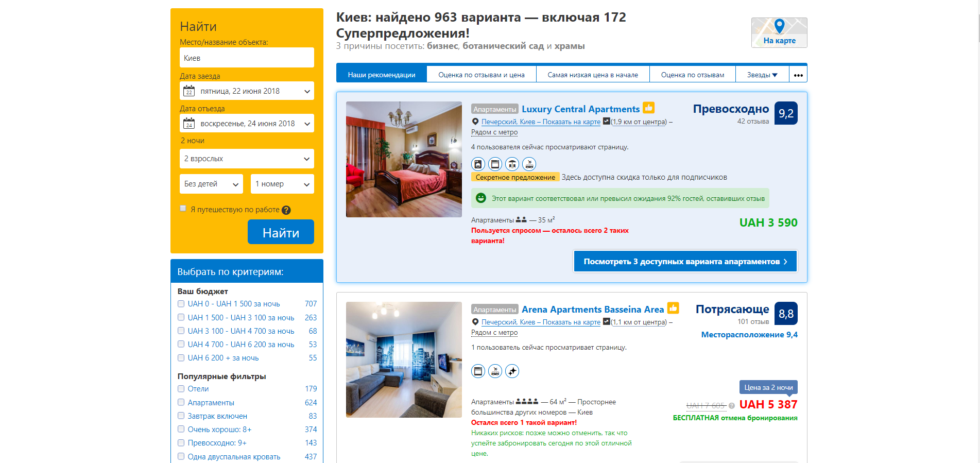Image resolution: width=980 pixels, height=463 pixels.
Task: Open the check-in date dropdown
Action: click(x=247, y=91)
